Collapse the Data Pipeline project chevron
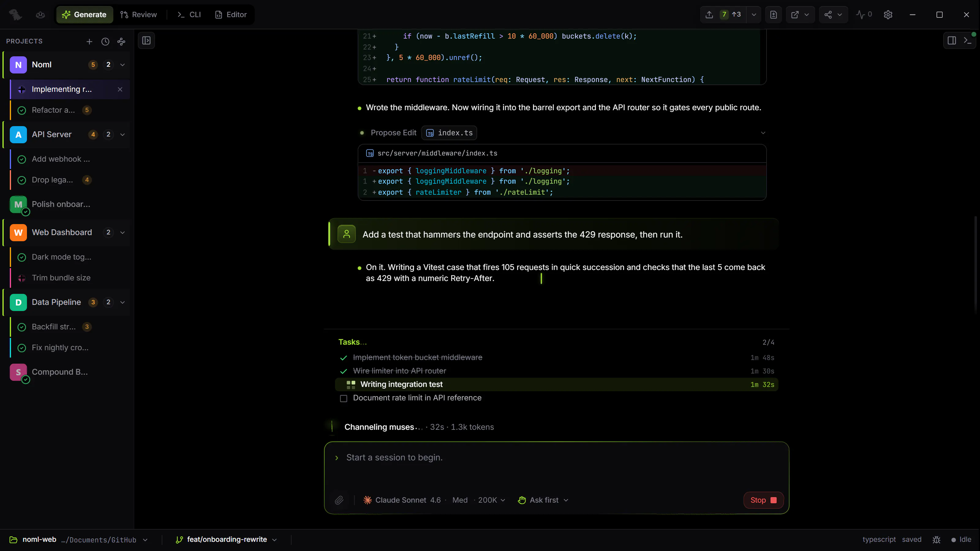Viewport: 980px width, 551px height. pyautogui.click(x=123, y=302)
